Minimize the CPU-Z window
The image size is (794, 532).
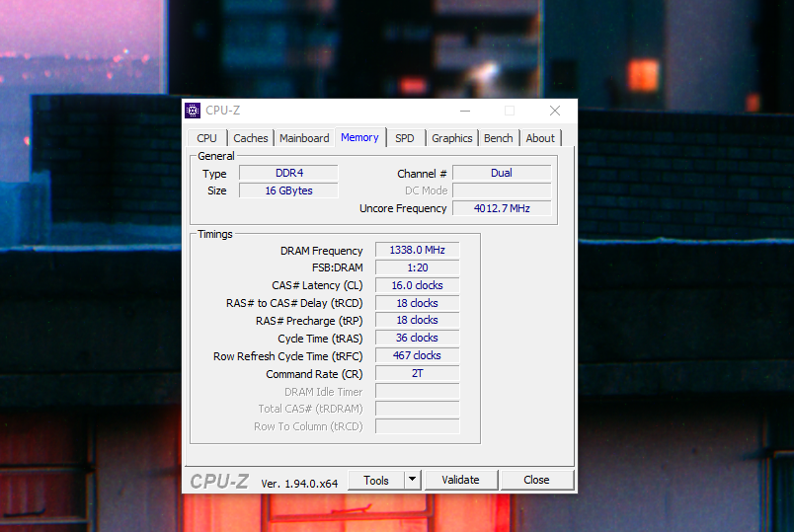click(x=465, y=111)
